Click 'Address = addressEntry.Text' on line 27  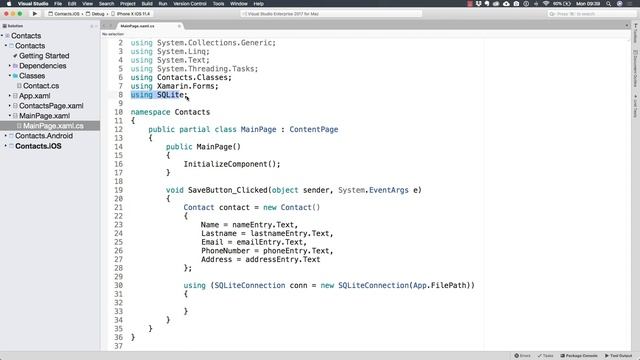260,260
